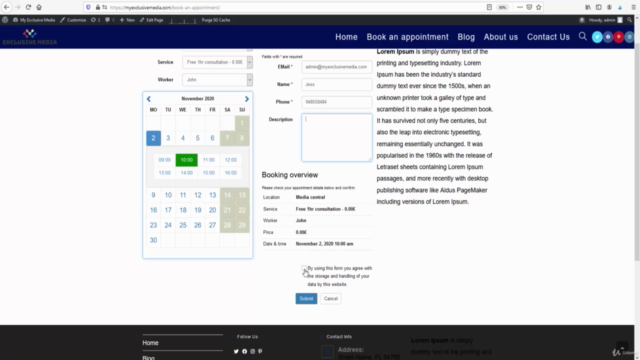Image resolution: width=640 pixels, height=360 pixels.
Task: Select the 16:00 time slot
Action: (231, 173)
